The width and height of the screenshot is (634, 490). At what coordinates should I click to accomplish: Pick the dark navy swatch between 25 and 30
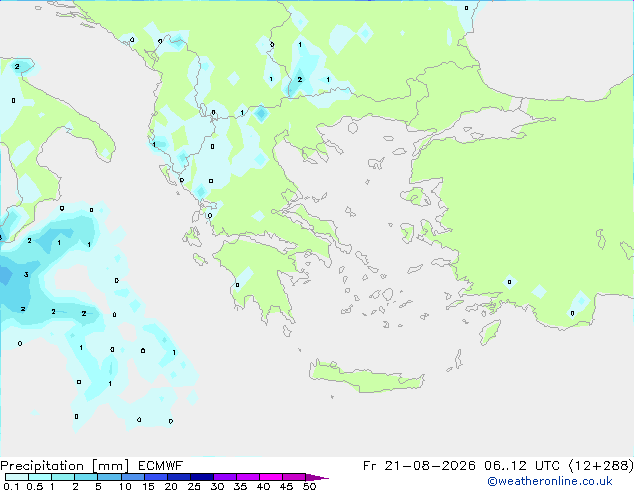pos(202,477)
